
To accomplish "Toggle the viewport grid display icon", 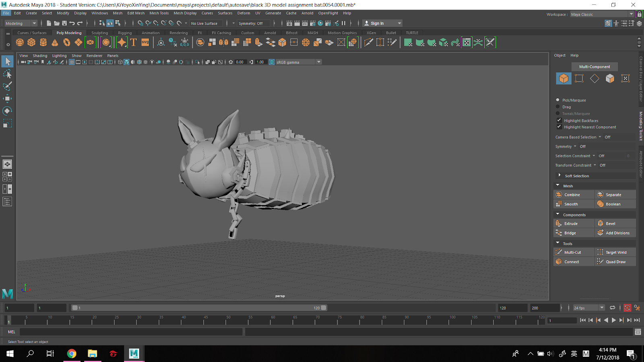I will (x=72, y=62).
